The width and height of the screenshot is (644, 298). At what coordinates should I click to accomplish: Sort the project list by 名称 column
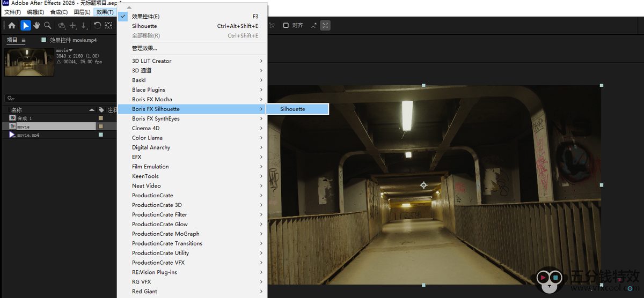[17, 110]
